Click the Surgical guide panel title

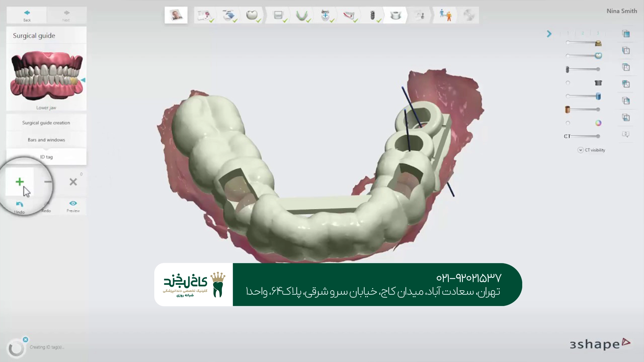[34, 36]
